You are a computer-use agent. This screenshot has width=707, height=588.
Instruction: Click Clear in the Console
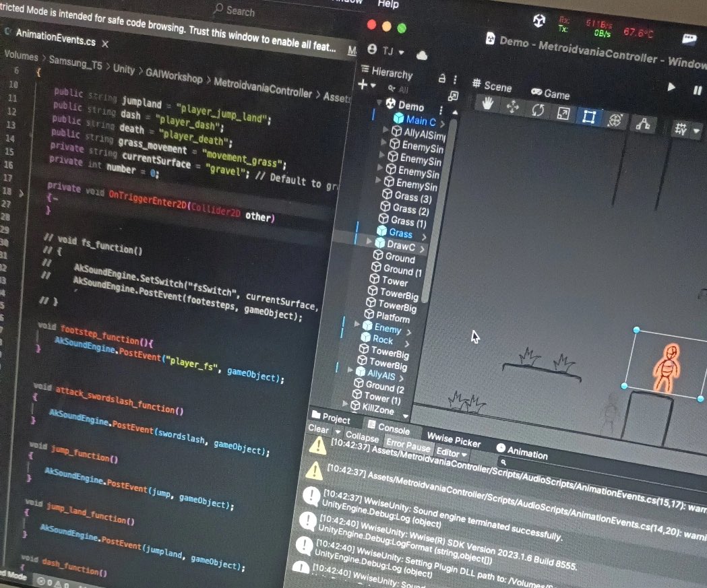318,428
